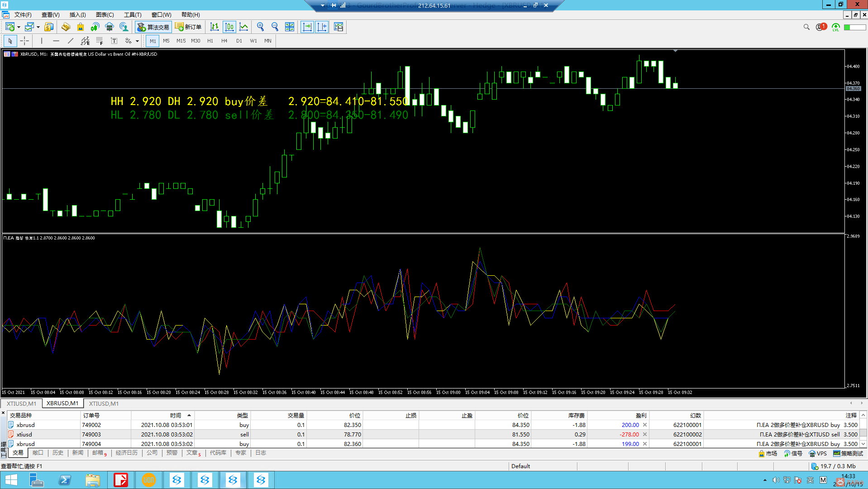Close the xbrusd order 749002 position
Screen dimensions: 868x489
pos(645,425)
